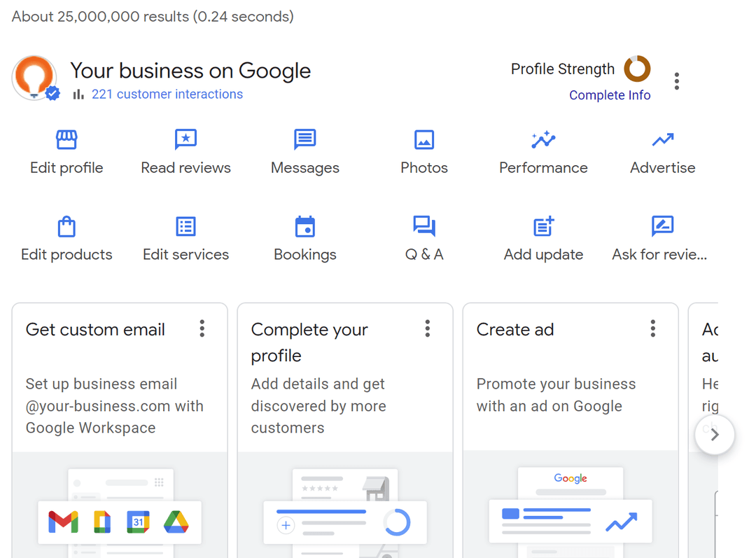Open the Edit profile storefront icon
The width and height of the screenshot is (756, 558).
click(66, 140)
